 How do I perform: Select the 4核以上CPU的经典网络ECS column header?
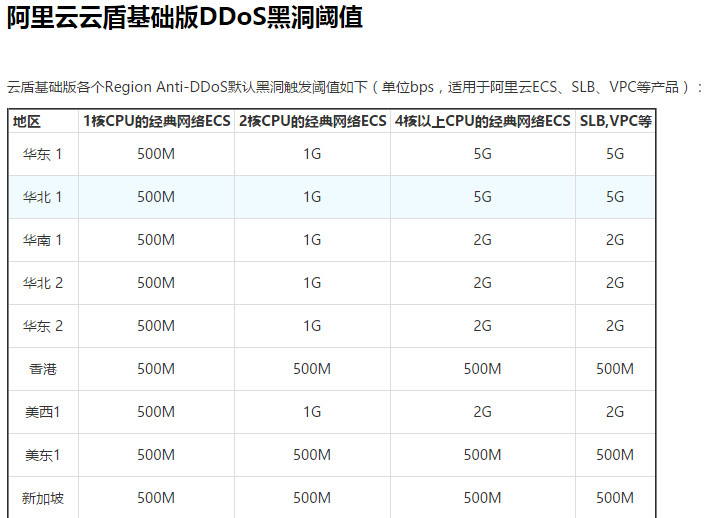tap(482, 121)
